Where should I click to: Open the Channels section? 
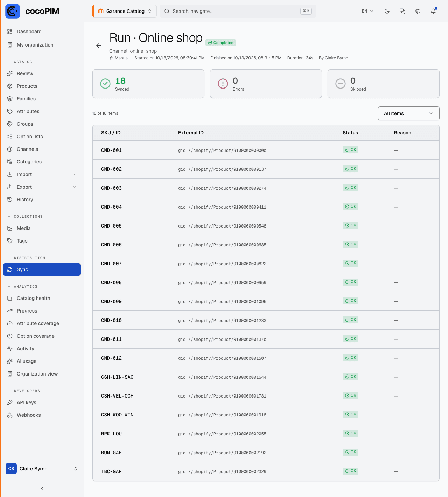click(x=42, y=149)
